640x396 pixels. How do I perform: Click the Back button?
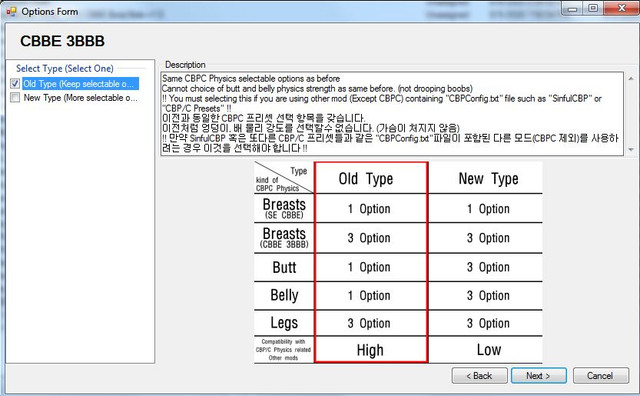[x=480, y=376]
